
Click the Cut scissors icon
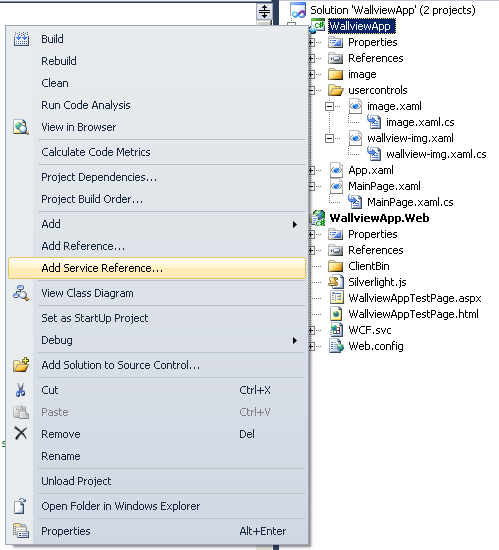click(21, 390)
